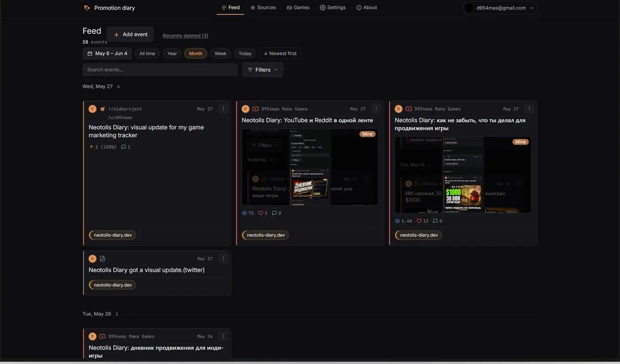Click the /u/d954mas username text
The image size is (620, 364).
pyautogui.click(x=120, y=118)
